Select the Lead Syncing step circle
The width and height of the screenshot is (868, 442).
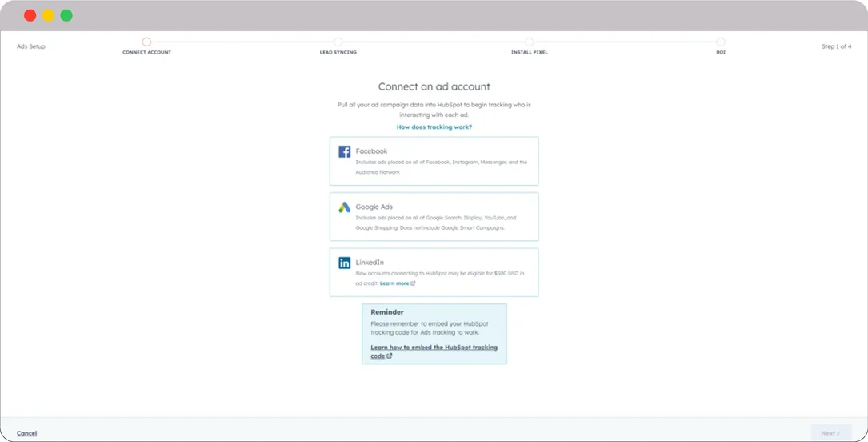point(338,42)
